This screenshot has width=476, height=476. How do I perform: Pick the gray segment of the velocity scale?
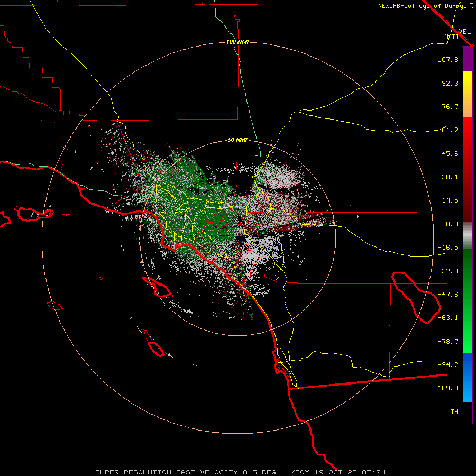coord(467,235)
